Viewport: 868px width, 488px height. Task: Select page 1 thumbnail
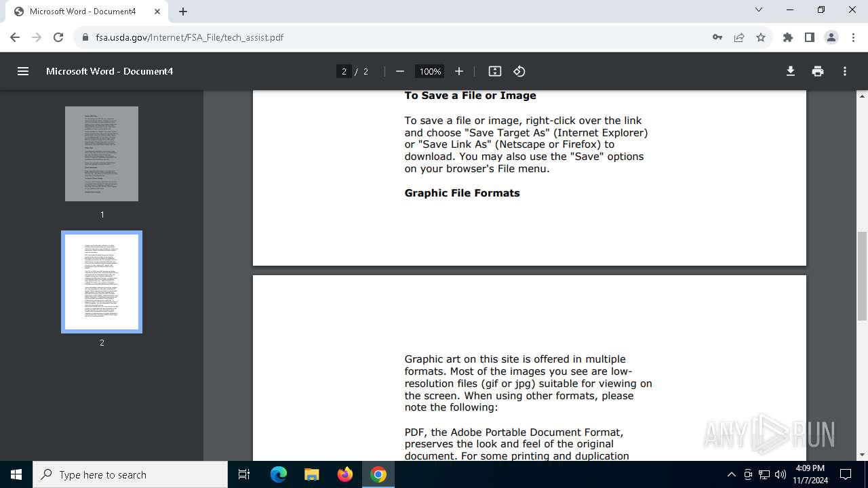(x=102, y=154)
